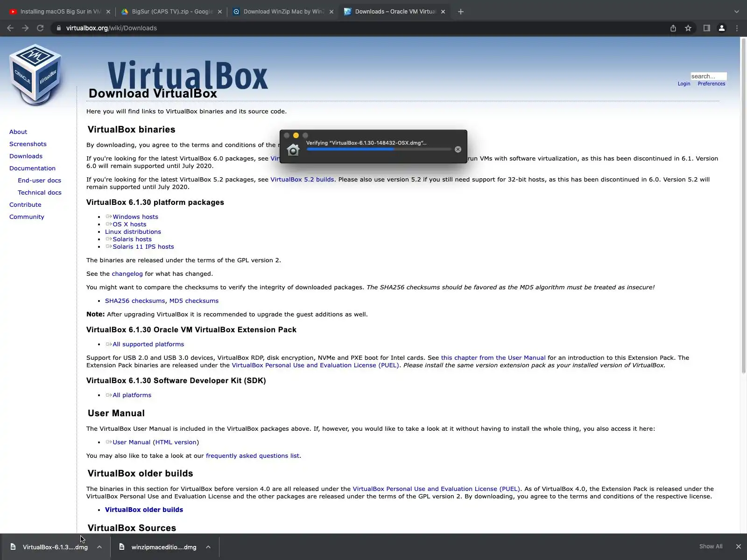Click the address bar URL

pos(112,28)
